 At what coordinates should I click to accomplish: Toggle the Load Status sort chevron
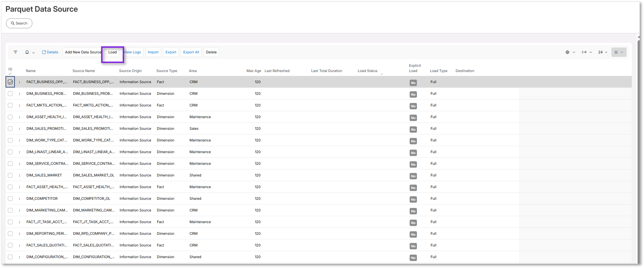(382, 74)
